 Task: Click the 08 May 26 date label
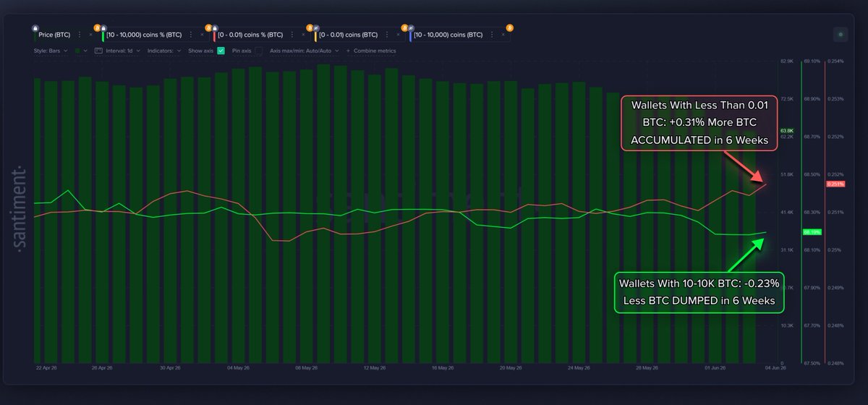(x=306, y=367)
